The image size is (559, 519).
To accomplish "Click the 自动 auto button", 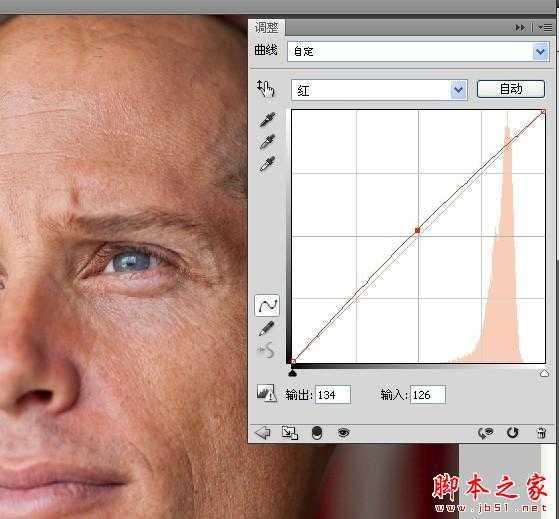I will click(x=511, y=89).
